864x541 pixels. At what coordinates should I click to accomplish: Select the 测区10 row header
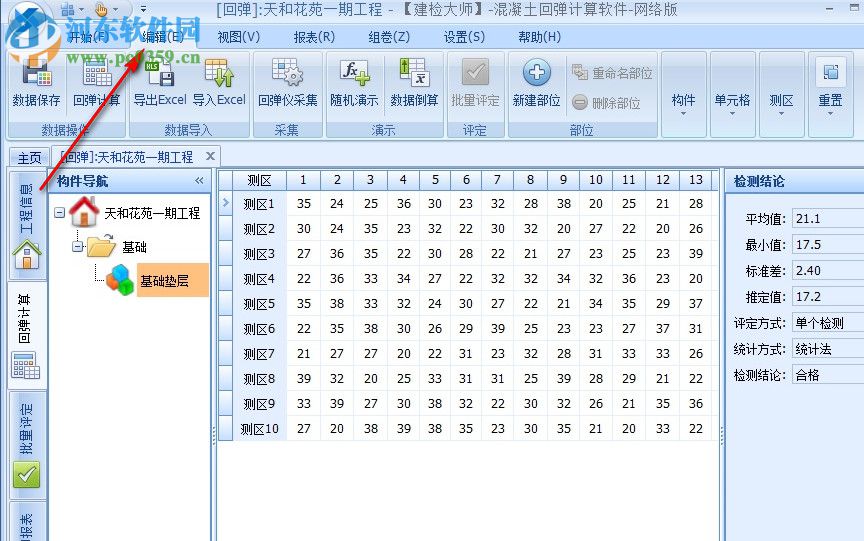click(x=259, y=429)
